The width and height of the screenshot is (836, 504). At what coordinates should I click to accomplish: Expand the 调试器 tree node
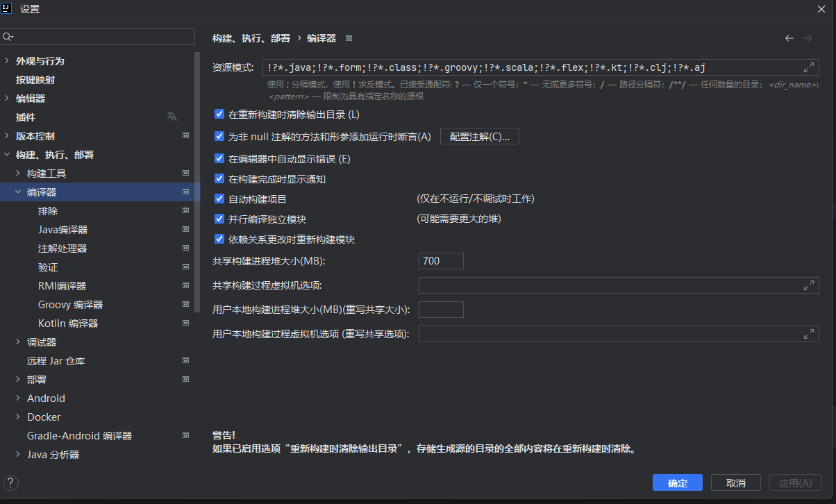(18, 342)
